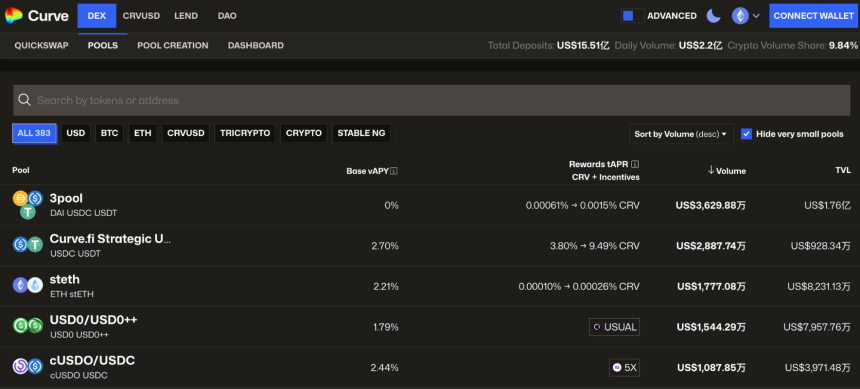Click TVL value US$928.34万
This screenshot has width=860, height=389.
821,246
